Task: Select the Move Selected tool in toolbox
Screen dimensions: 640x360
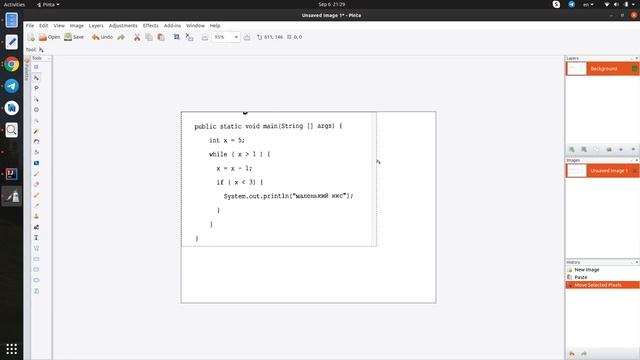Action: [36, 78]
